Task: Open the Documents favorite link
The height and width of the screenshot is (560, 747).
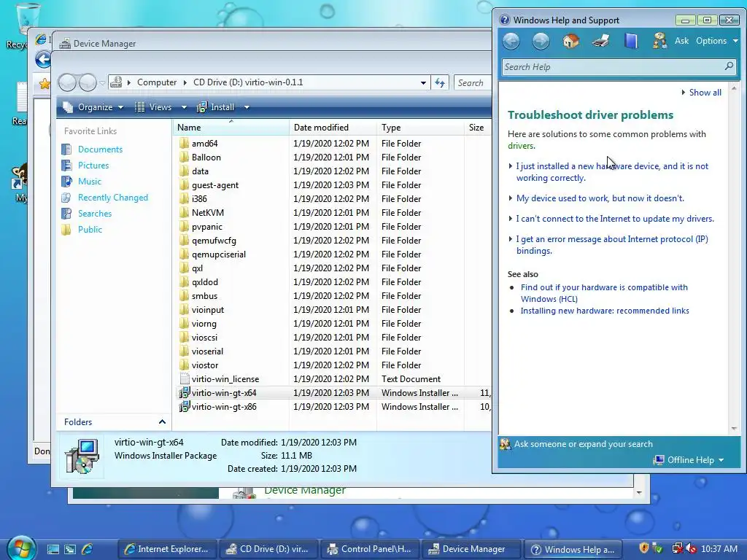Action: pos(100,149)
